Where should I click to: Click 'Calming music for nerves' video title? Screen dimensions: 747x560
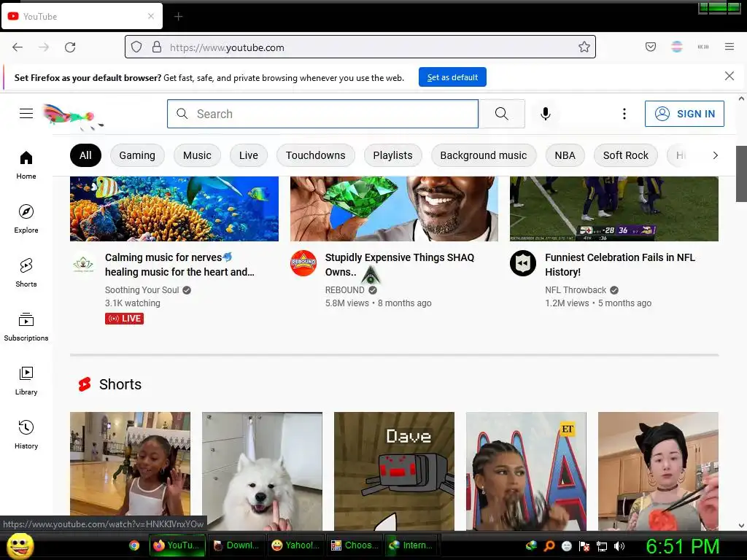click(x=179, y=265)
